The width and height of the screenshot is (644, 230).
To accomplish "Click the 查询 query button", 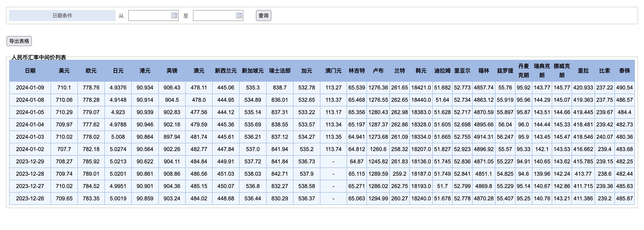I will tap(263, 16).
